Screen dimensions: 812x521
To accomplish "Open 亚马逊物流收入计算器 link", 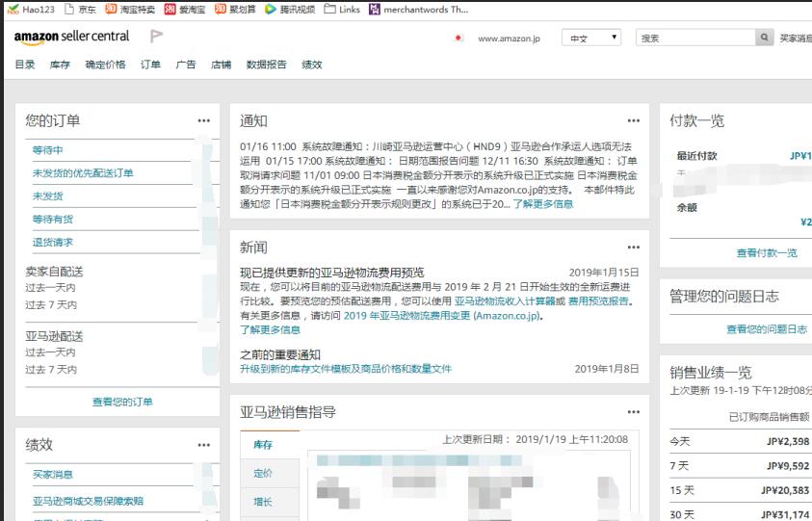I will click(505, 300).
